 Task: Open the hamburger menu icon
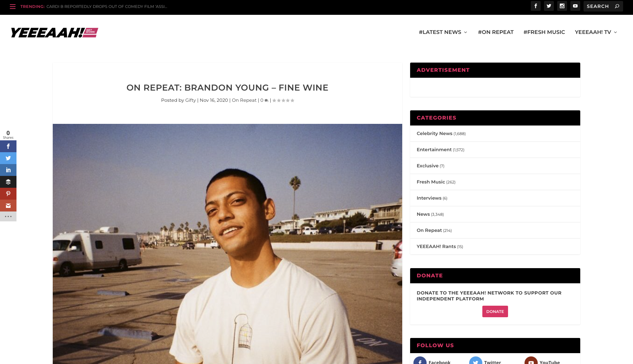pos(13,7)
